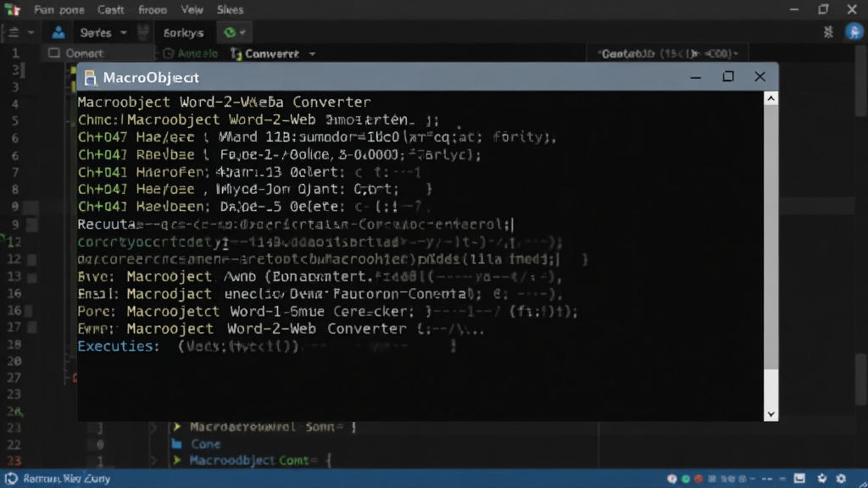Open the 'froon' menu
The height and width of the screenshot is (488, 868).
(x=153, y=10)
